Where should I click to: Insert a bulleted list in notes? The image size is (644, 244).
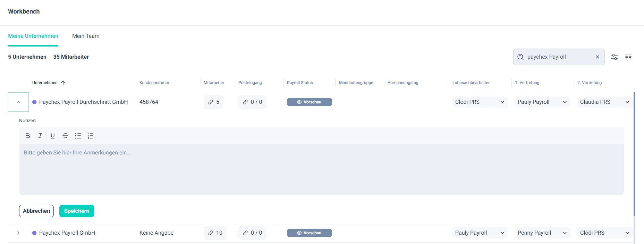[x=78, y=136]
